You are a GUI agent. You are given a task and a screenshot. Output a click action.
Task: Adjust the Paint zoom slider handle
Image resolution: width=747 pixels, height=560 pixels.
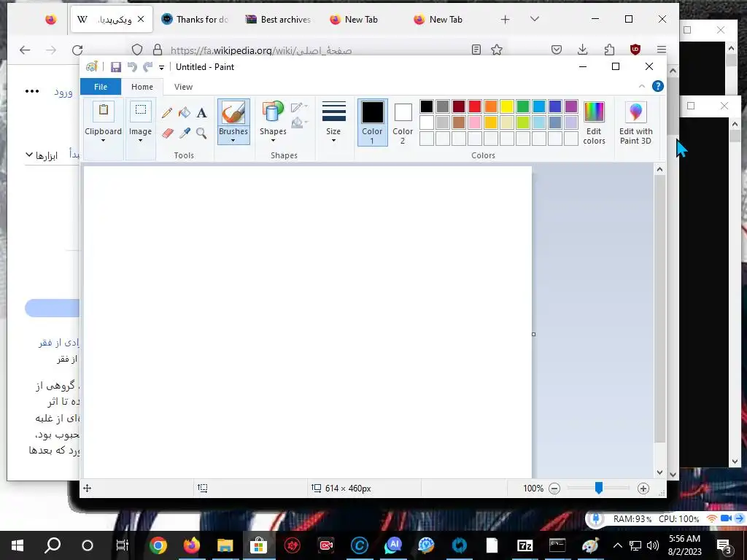pyautogui.click(x=599, y=488)
